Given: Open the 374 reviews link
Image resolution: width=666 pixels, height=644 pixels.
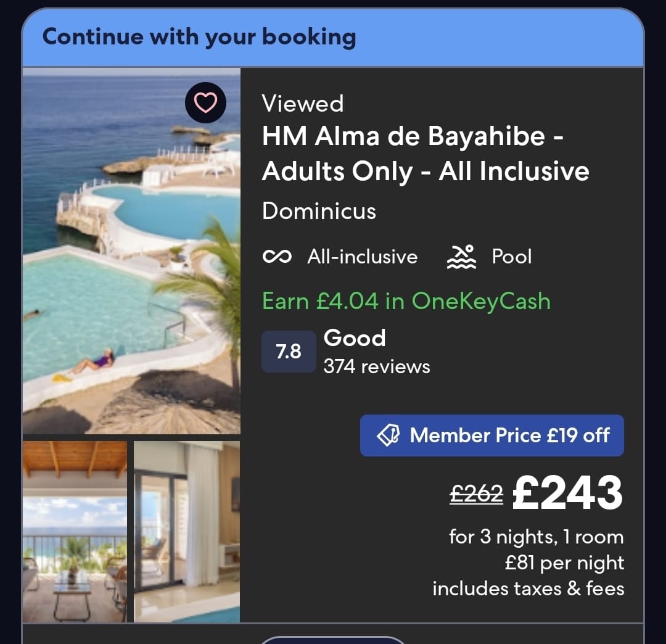Looking at the screenshot, I should (377, 366).
